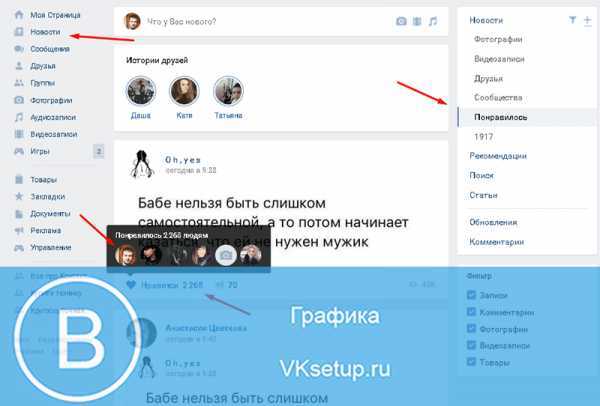Toggle the Видеозаписи filter checkbox

tap(471, 345)
